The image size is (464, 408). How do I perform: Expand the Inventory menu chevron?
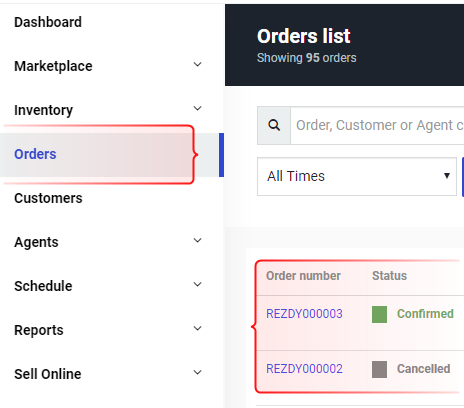[198, 108]
